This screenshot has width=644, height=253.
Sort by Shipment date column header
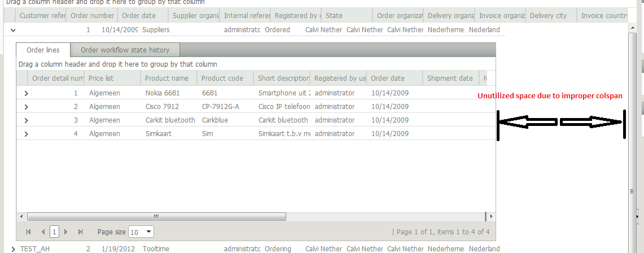(450, 78)
